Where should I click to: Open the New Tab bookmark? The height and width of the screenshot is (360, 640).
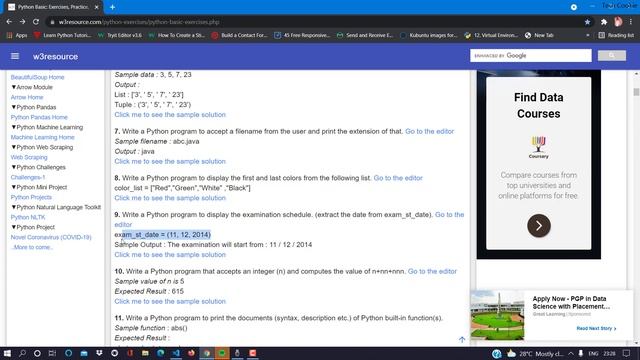[539, 35]
